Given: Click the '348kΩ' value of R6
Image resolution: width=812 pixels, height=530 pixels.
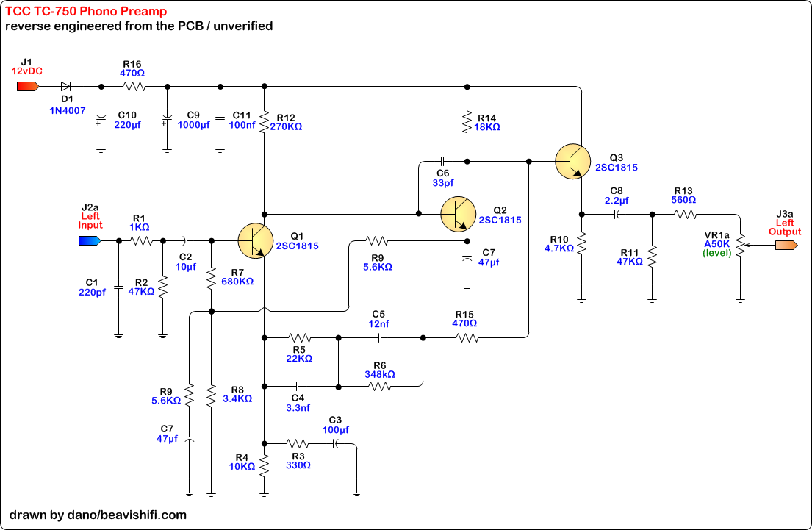Looking at the screenshot, I should coord(380,374).
